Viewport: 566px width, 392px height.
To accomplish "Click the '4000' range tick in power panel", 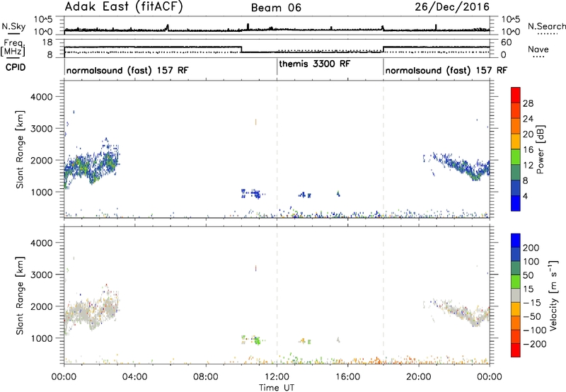I will 41,97.
